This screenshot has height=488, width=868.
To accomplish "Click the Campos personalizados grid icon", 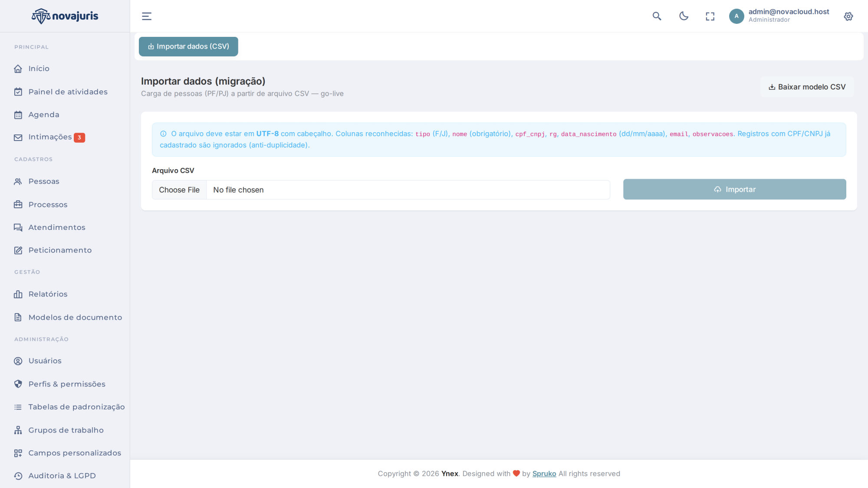I will (18, 453).
